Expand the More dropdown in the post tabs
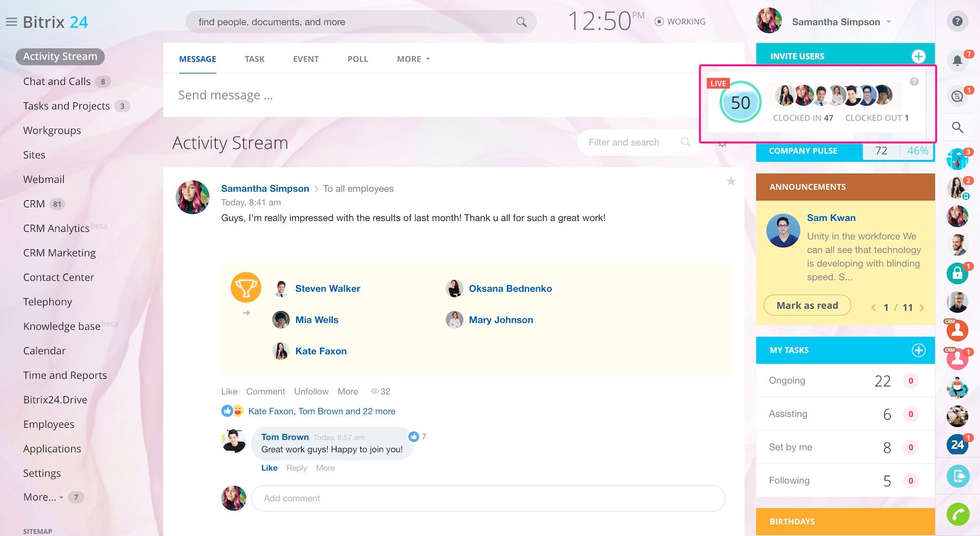980x536 pixels. click(413, 59)
